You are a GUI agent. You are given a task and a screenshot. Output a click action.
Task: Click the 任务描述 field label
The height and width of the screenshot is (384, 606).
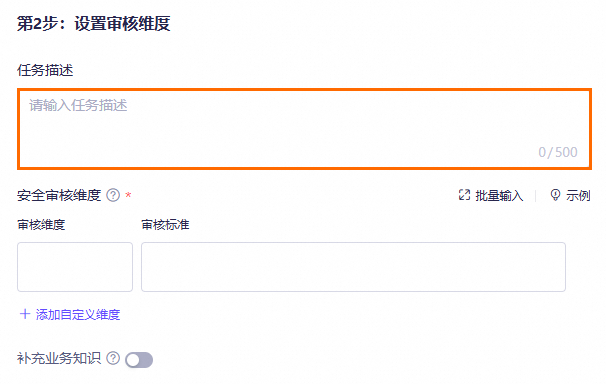tap(45, 70)
